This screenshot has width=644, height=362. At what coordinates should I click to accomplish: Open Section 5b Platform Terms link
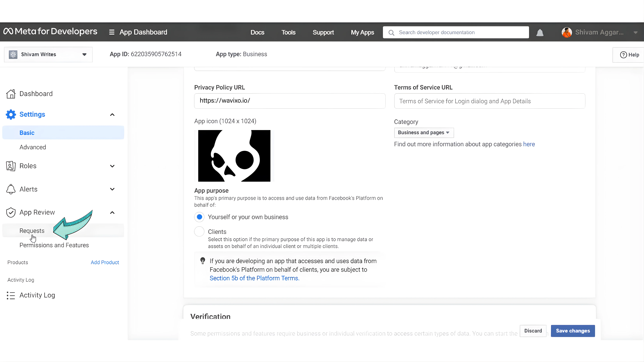click(254, 278)
